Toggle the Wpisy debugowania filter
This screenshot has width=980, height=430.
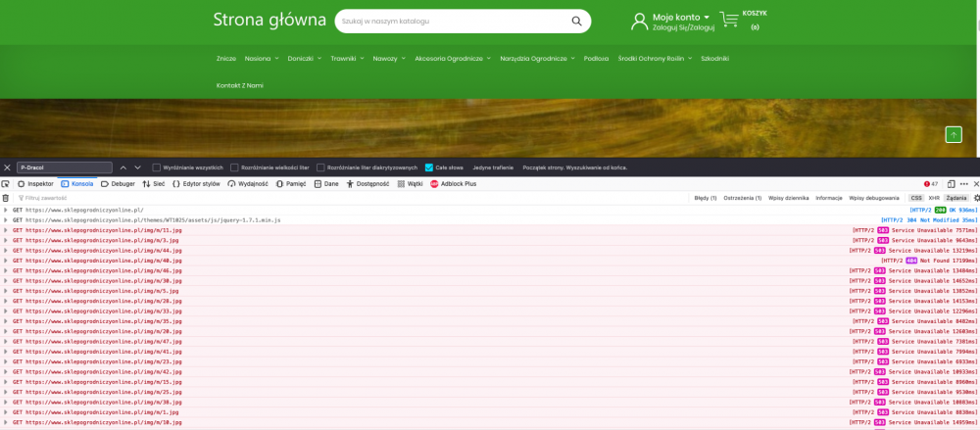click(874, 198)
